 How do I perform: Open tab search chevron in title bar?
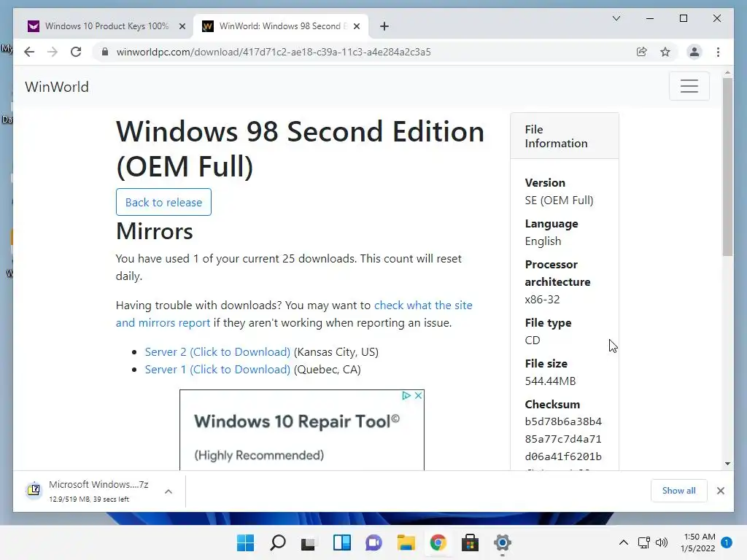tap(616, 18)
